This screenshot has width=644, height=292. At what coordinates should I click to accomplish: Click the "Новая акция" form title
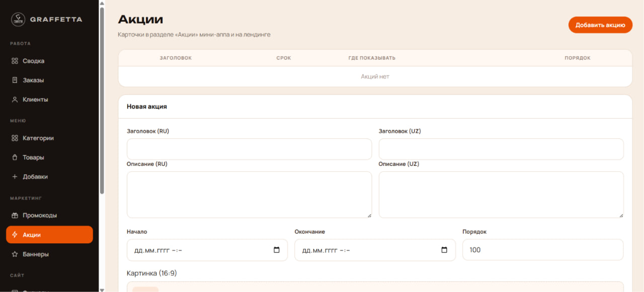(x=147, y=107)
